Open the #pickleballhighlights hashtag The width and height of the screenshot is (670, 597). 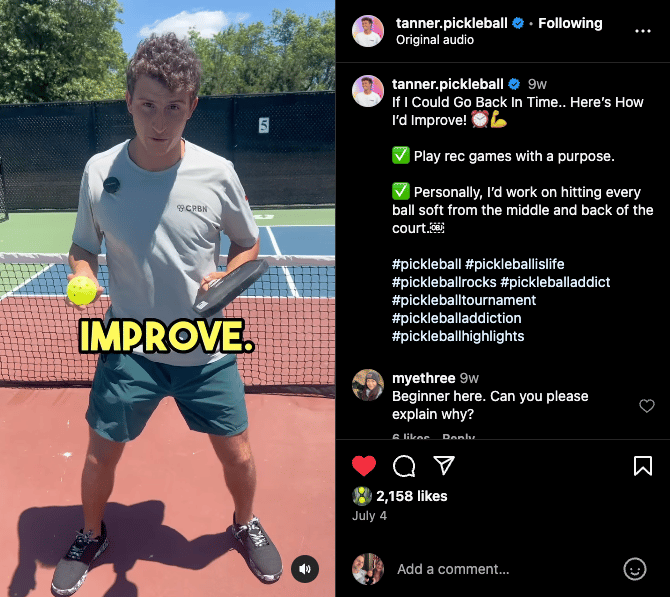pos(458,336)
